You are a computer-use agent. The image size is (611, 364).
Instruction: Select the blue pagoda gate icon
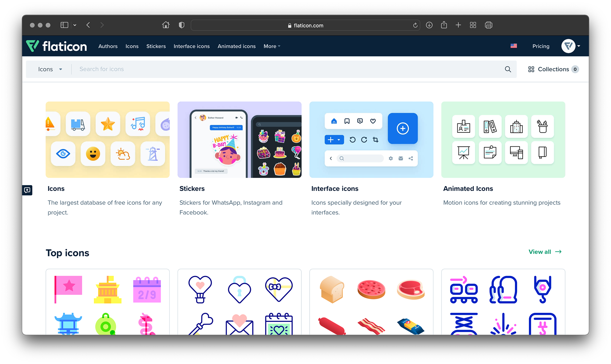coord(68,324)
